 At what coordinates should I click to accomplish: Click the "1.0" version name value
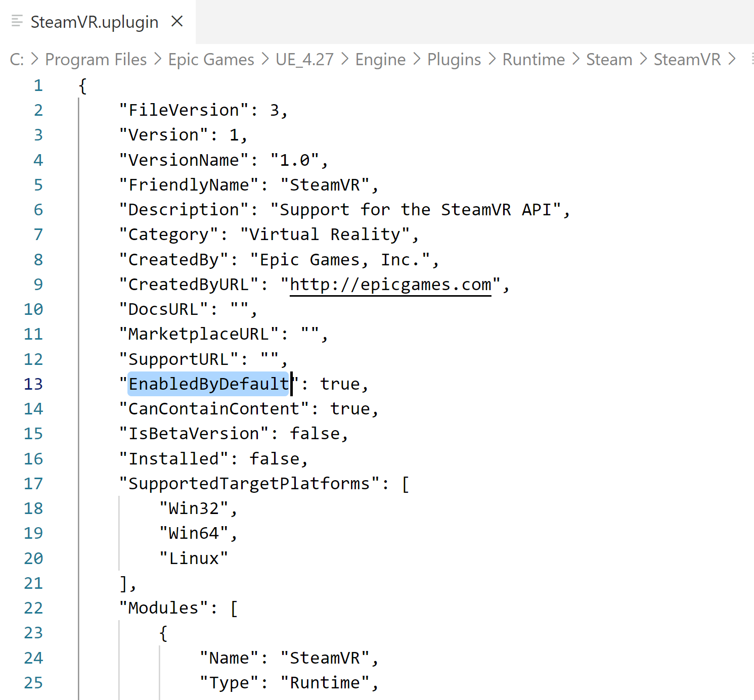[x=295, y=160]
